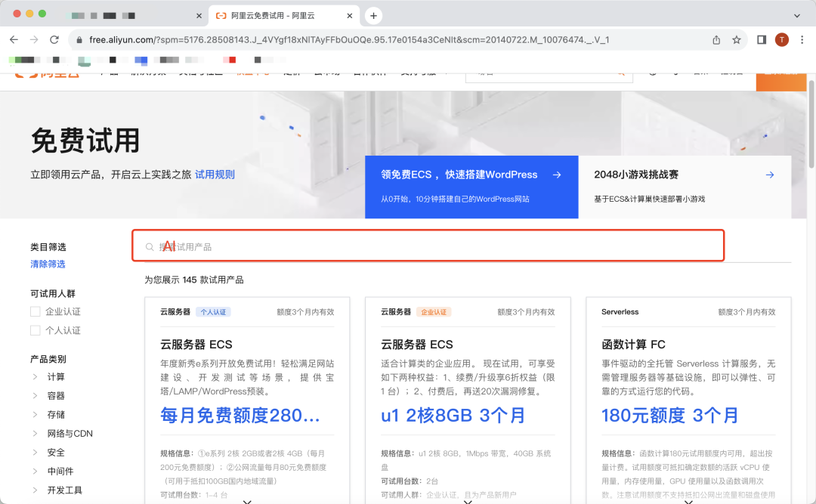Click the Chrome profile avatar icon
The image size is (816, 504).
[x=781, y=39]
